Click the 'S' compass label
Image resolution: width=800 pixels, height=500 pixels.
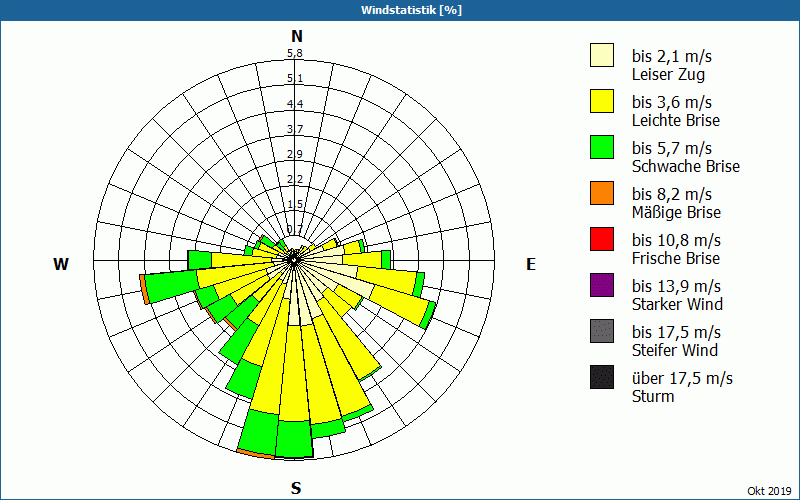point(296,488)
